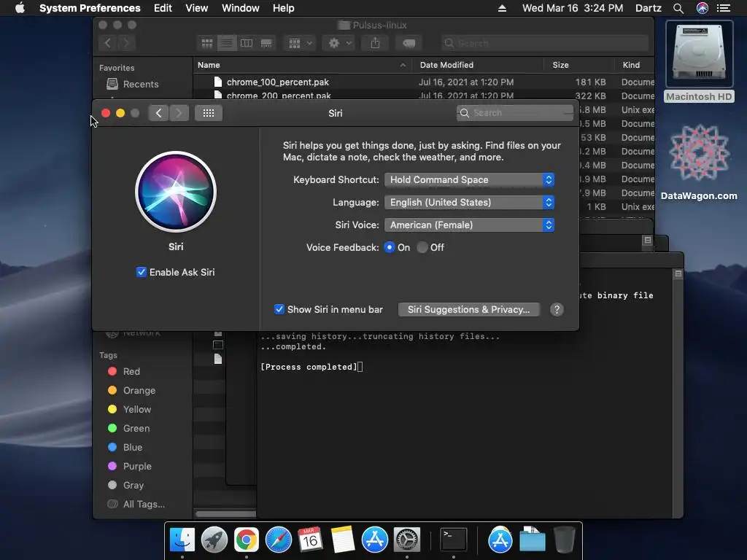Viewport: 747px width, 560px height.
Task: Open the Help menu
Action: (283, 8)
